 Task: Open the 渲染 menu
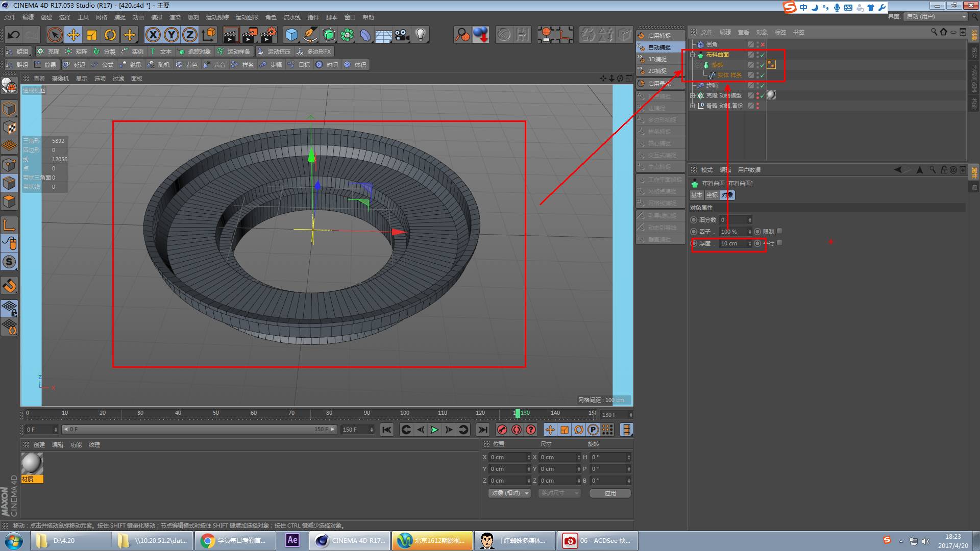[x=175, y=17]
